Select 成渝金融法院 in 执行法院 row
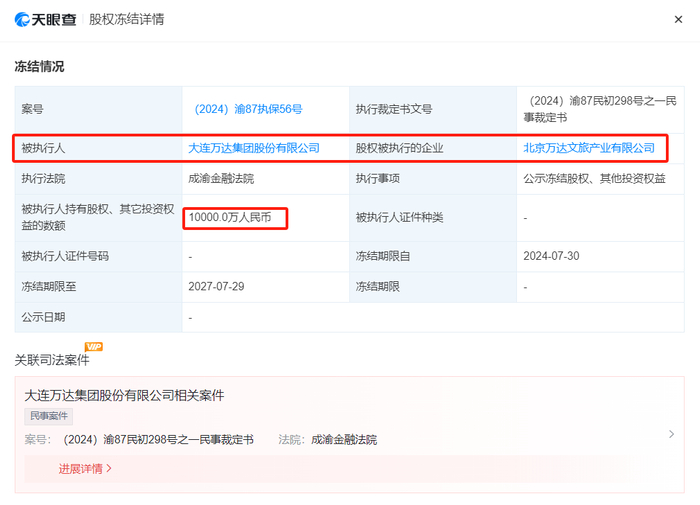The width and height of the screenshot is (700, 505). [221, 179]
